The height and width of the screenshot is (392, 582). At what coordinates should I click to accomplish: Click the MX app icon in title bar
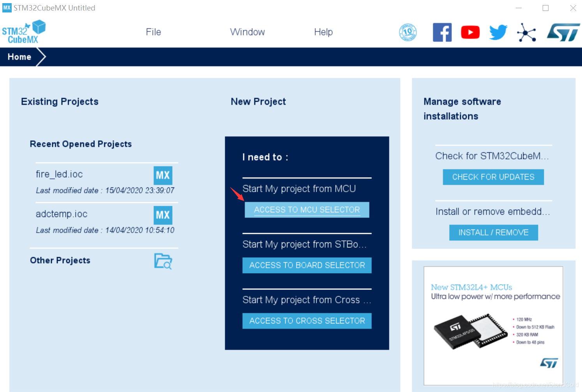pos(7,8)
